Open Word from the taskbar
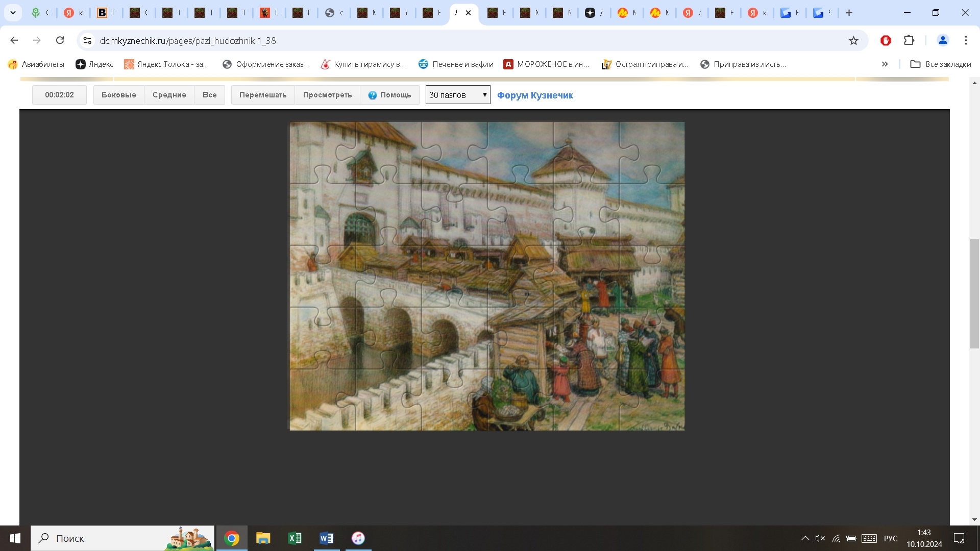The image size is (980, 551). coord(327,538)
